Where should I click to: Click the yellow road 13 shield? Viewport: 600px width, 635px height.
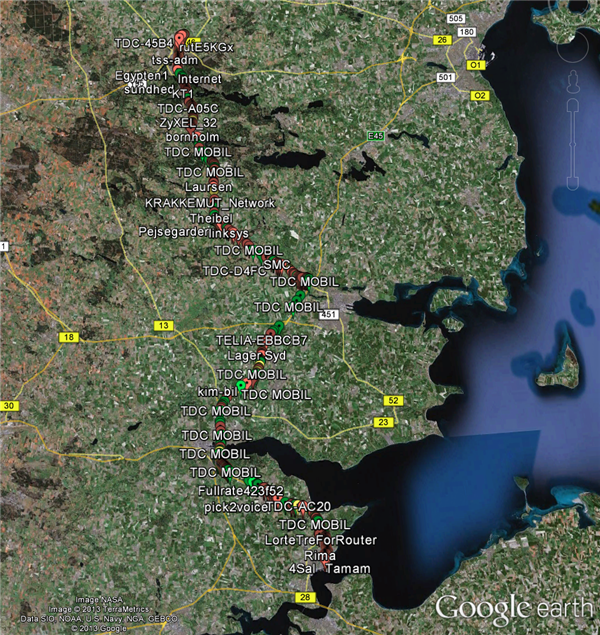[164, 325]
